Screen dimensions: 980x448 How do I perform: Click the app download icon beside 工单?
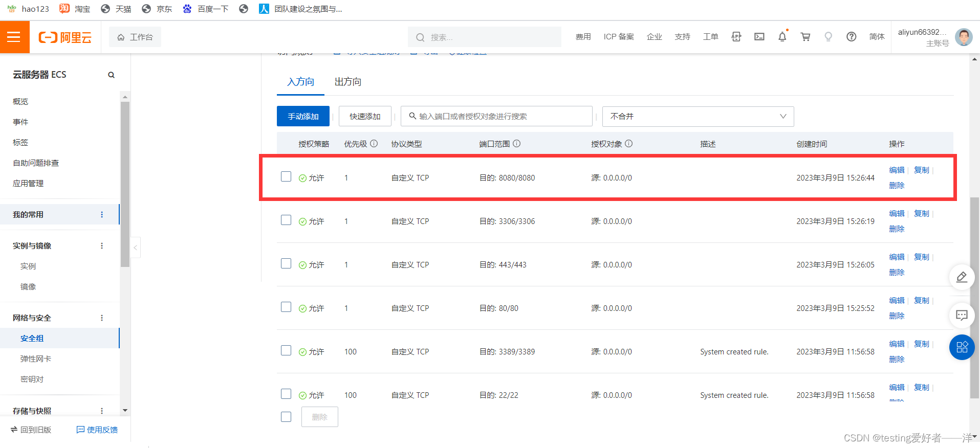[736, 37]
